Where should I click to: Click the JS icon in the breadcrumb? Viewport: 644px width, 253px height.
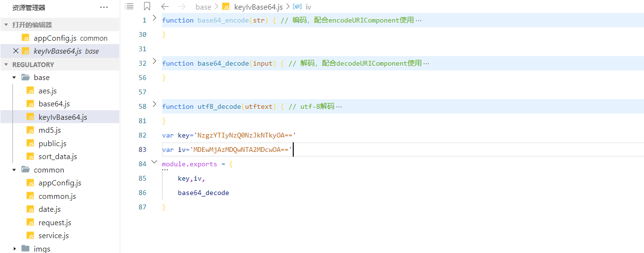226,6
